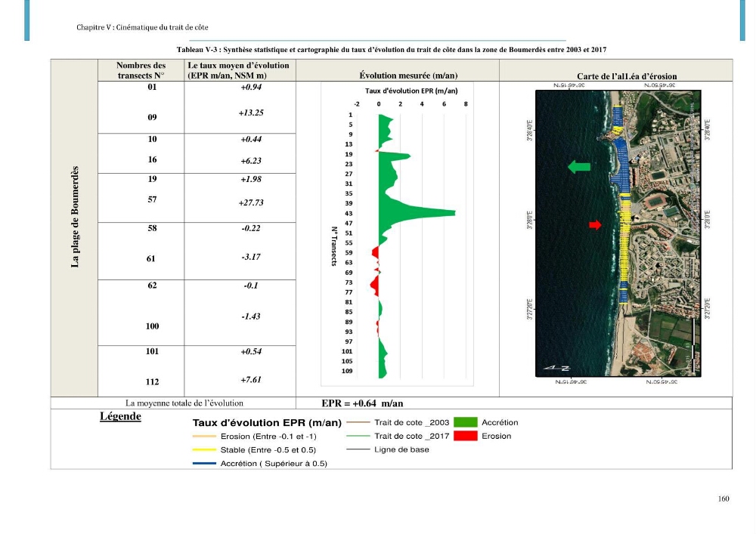Click legend text 'Erosion (Entre -0.1 et -1)'

[x=268, y=437]
